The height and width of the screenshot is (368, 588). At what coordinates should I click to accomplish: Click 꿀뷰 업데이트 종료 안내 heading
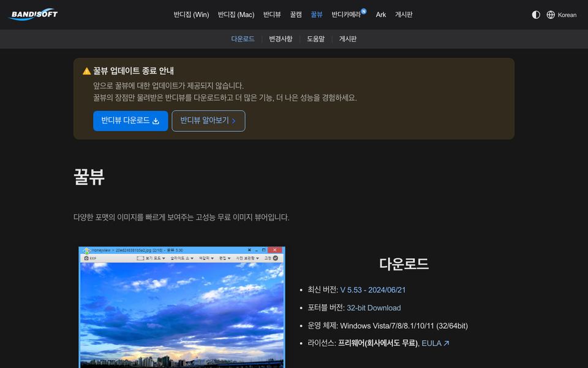[x=133, y=71]
